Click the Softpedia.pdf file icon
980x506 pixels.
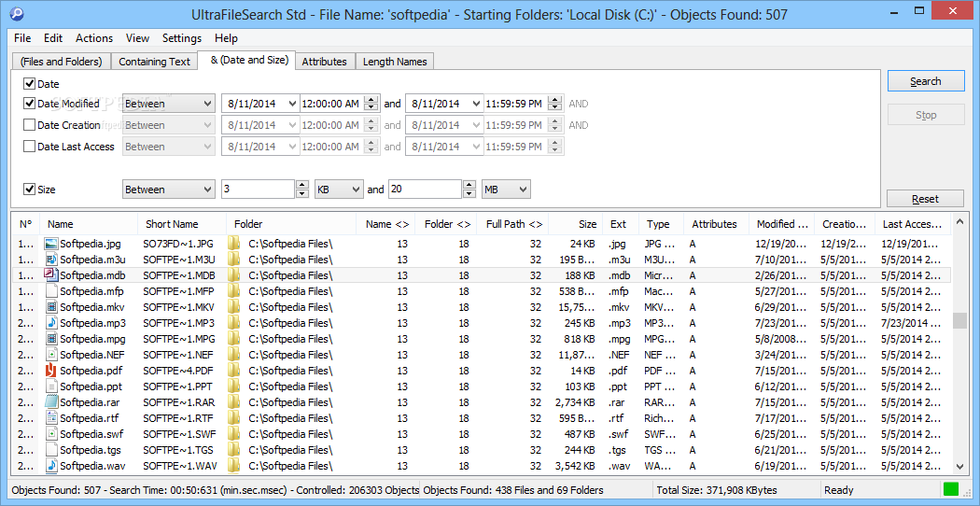(51, 371)
